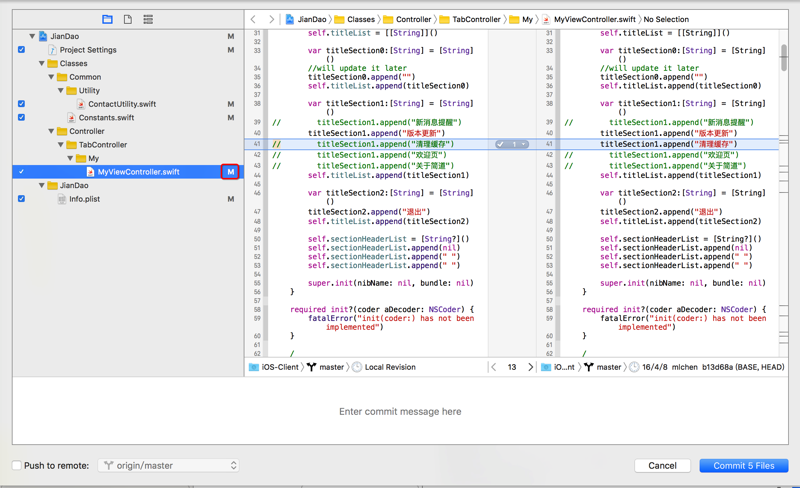The image size is (800, 488).
Task: Click next change arrow beside 13
Action: 530,367
